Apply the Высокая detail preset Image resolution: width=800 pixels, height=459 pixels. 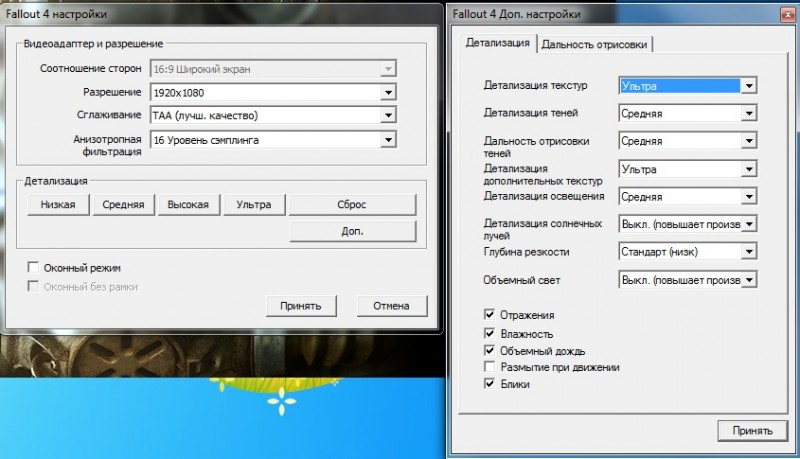point(187,205)
